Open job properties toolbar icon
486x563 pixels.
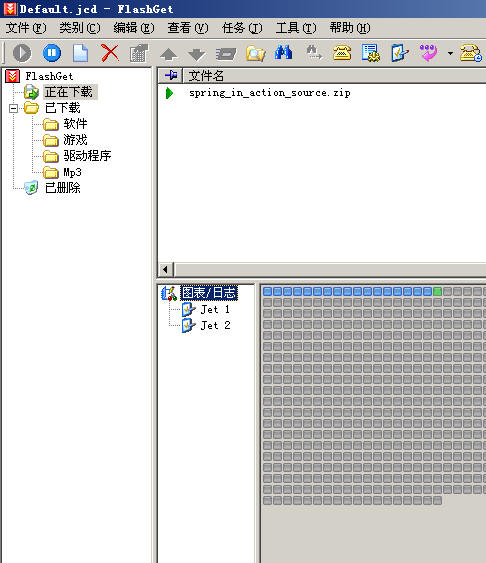(139, 53)
